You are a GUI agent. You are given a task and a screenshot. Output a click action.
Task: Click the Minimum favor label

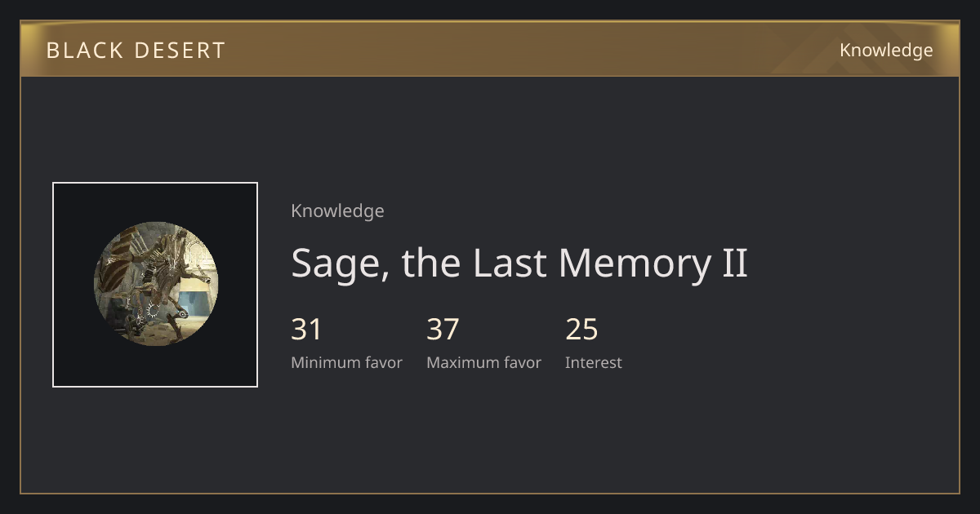tap(346, 363)
